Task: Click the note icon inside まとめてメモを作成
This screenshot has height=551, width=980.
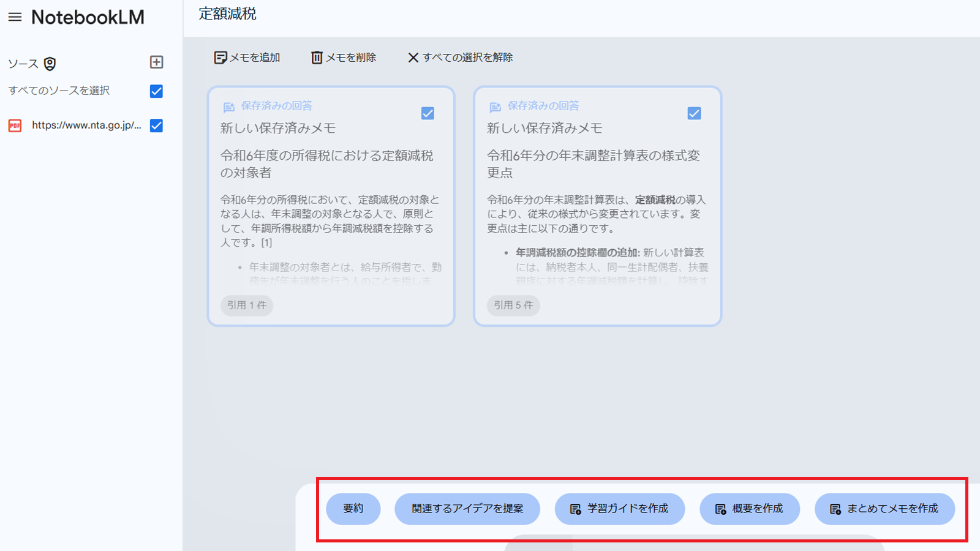Action: 835,508
